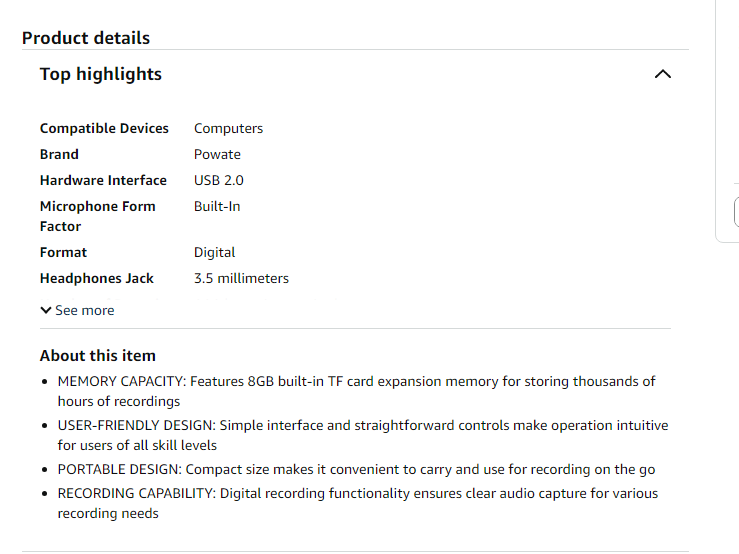Click the Built-In value text
Screen dimensions: 739x554
pyautogui.click(x=217, y=206)
